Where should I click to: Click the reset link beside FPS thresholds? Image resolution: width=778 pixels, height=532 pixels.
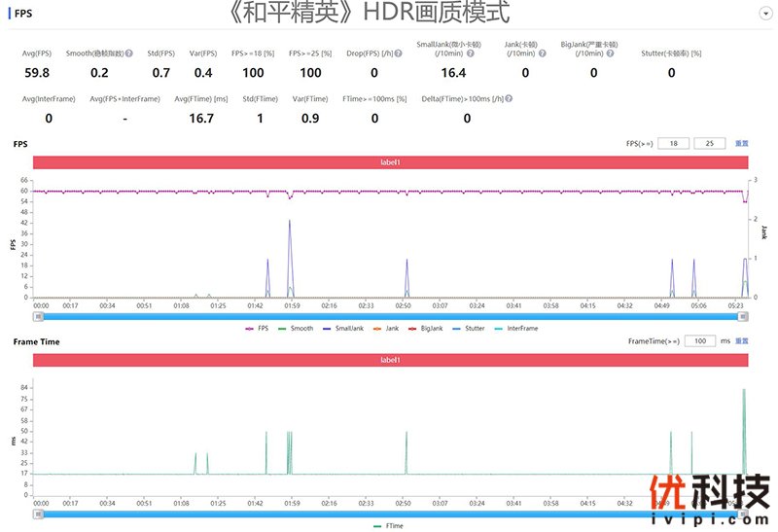[x=741, y=144]
